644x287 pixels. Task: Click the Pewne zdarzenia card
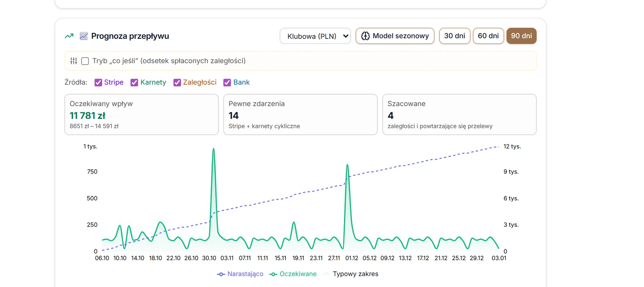coord(300,114)
